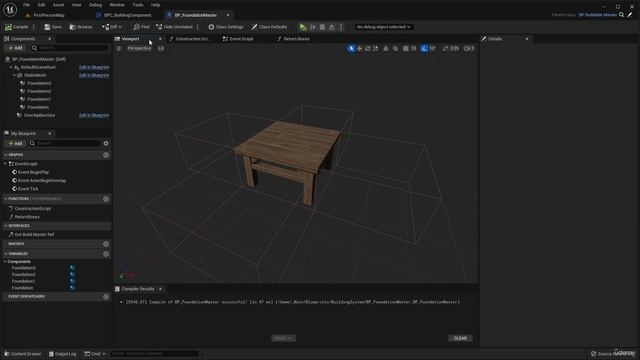
Task: Toggle rotation snapping angle in viewport
Action: (424, 49)
